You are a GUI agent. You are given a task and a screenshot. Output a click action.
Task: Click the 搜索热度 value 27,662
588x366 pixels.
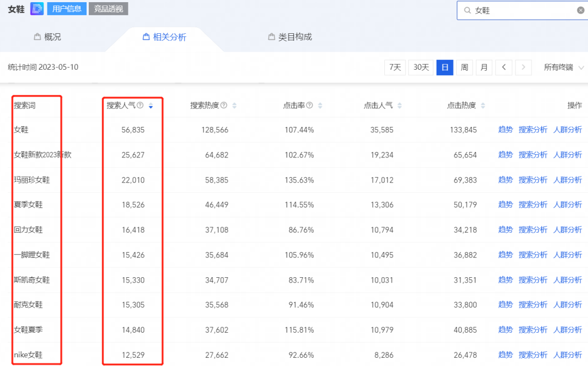pos(216,355)
